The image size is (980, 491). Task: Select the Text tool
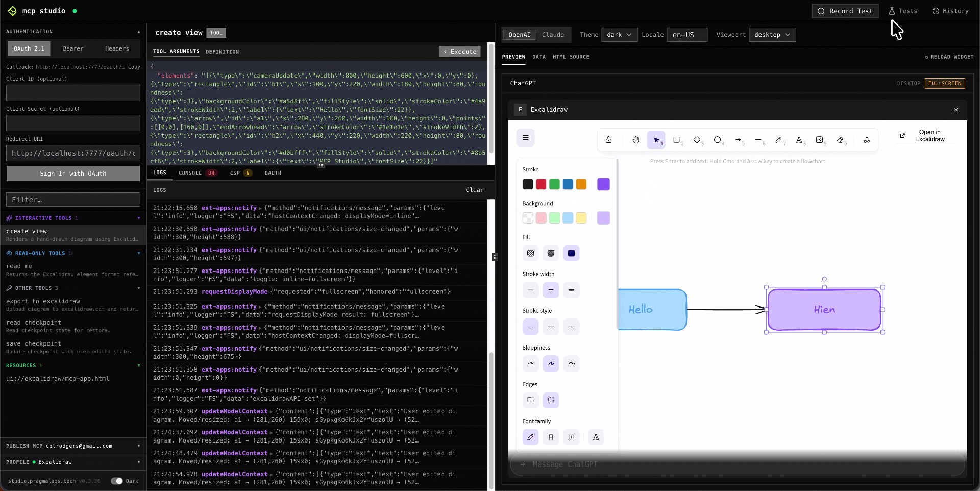799,140
